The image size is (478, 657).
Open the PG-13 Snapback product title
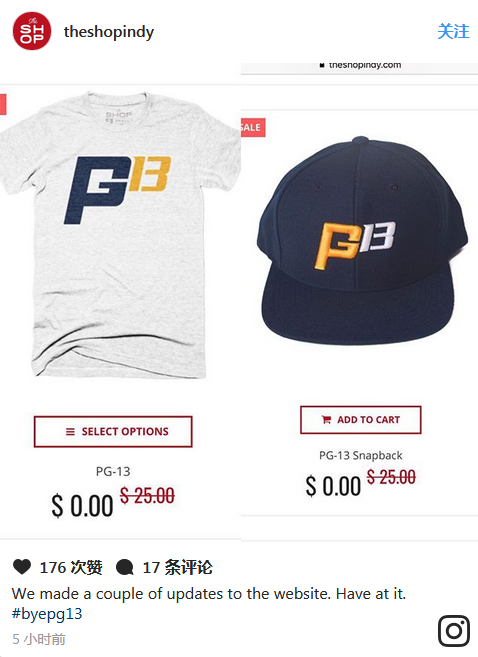(361, 455)
